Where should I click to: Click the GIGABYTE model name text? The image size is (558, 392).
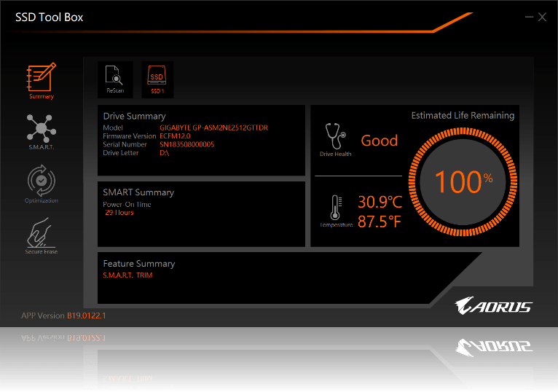coord(213,128)
